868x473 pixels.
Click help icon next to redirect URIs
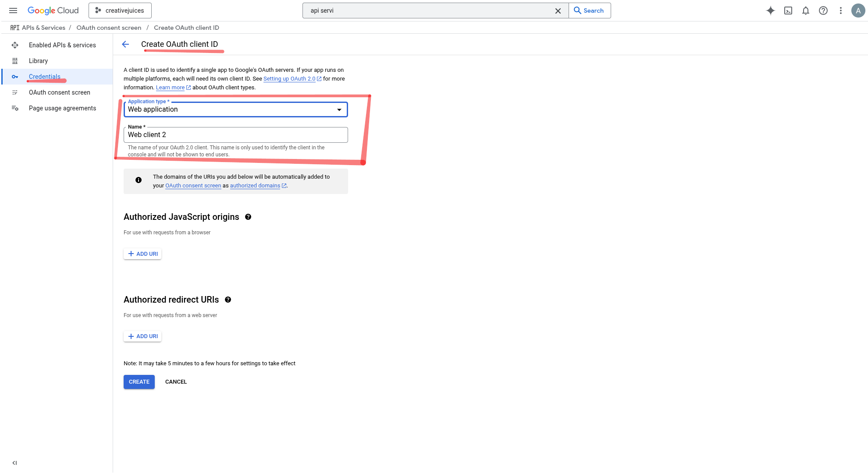pyautogui.click(x=228, y=300)
